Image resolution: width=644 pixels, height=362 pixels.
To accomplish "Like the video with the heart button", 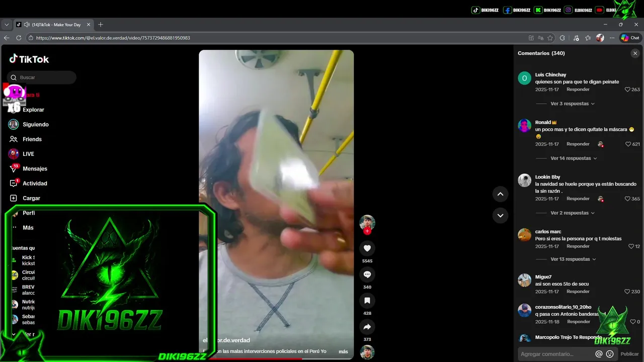I will pos(367,248).
